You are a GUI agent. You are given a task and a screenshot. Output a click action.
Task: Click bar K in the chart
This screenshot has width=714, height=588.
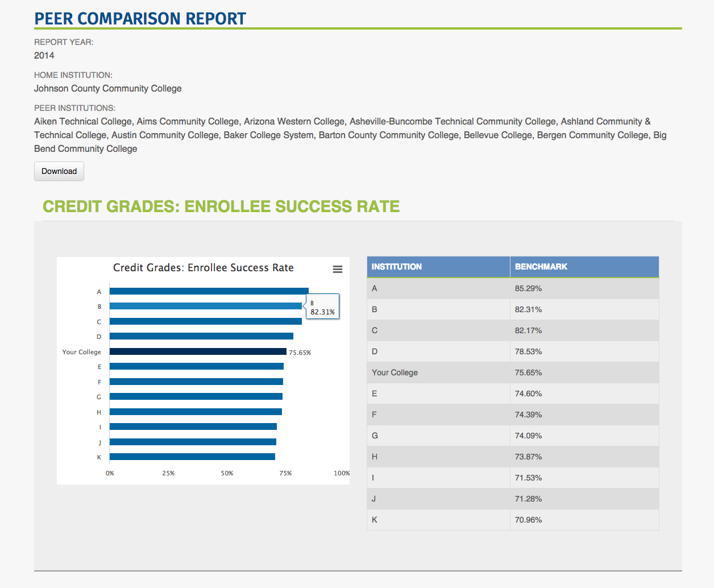click(192, 457)
